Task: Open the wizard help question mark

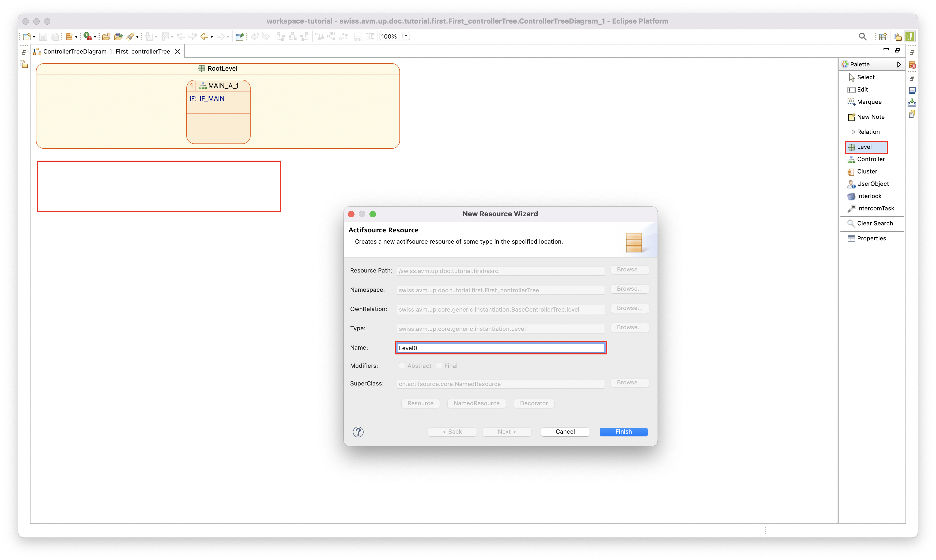Action: tap(358, 432)
